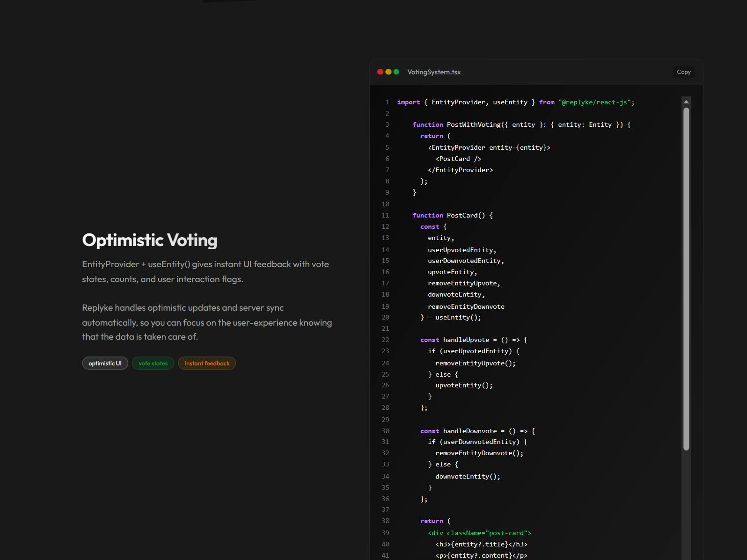Click downvoteEntity(); call on line 34

click(x=468, y=476)
